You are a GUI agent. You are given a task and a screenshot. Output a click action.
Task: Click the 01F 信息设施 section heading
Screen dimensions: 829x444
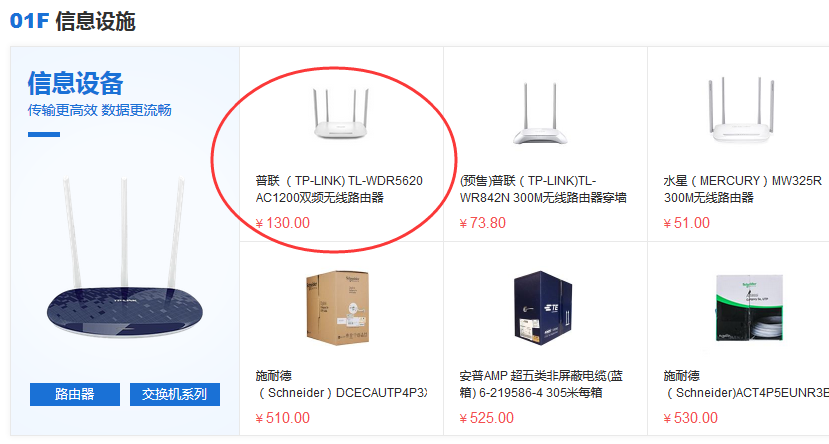72,21
